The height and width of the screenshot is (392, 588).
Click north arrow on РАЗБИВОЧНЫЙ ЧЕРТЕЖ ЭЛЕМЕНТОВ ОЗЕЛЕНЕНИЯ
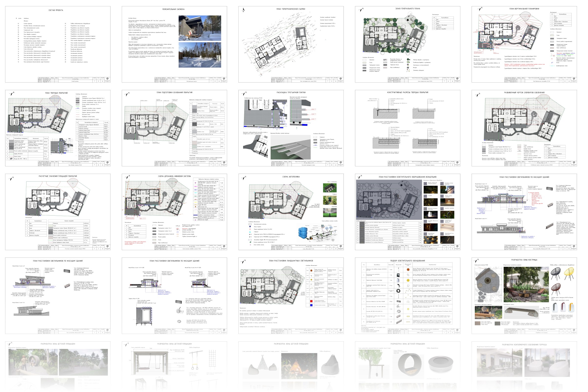pyautogui.click(x=478, y=95)
